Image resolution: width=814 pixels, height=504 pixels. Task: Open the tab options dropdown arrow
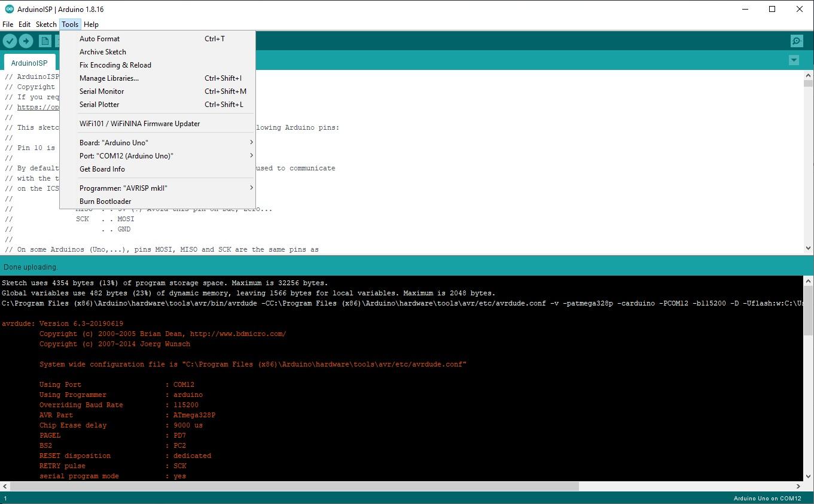pyautogui.click(x=794, y=60)
